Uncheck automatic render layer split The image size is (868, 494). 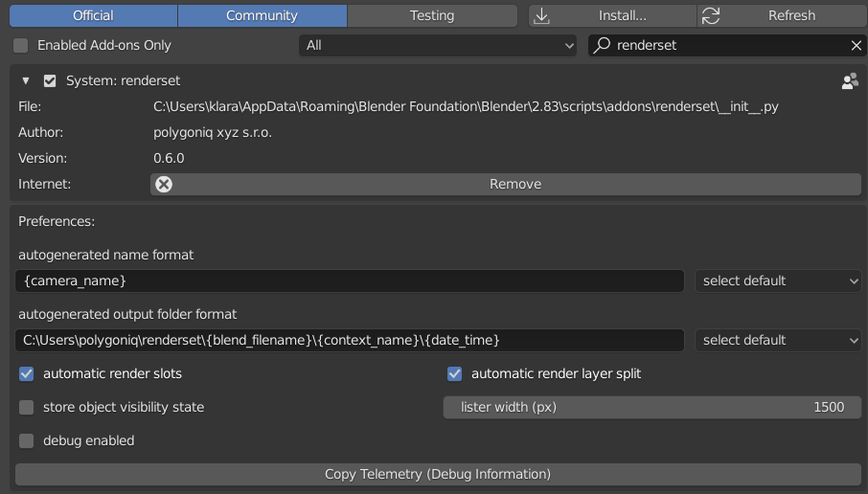point(455,373)
